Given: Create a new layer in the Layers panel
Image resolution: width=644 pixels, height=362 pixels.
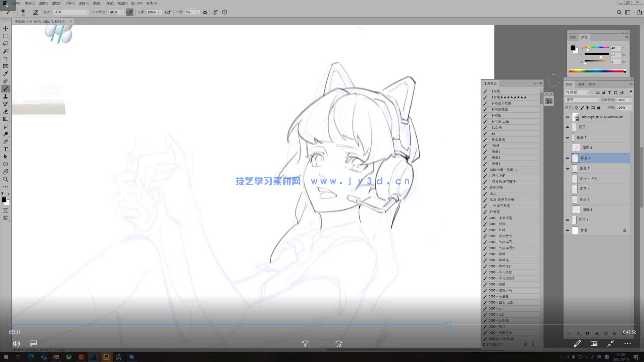Looking at the screenshot, I should [615, 334].
